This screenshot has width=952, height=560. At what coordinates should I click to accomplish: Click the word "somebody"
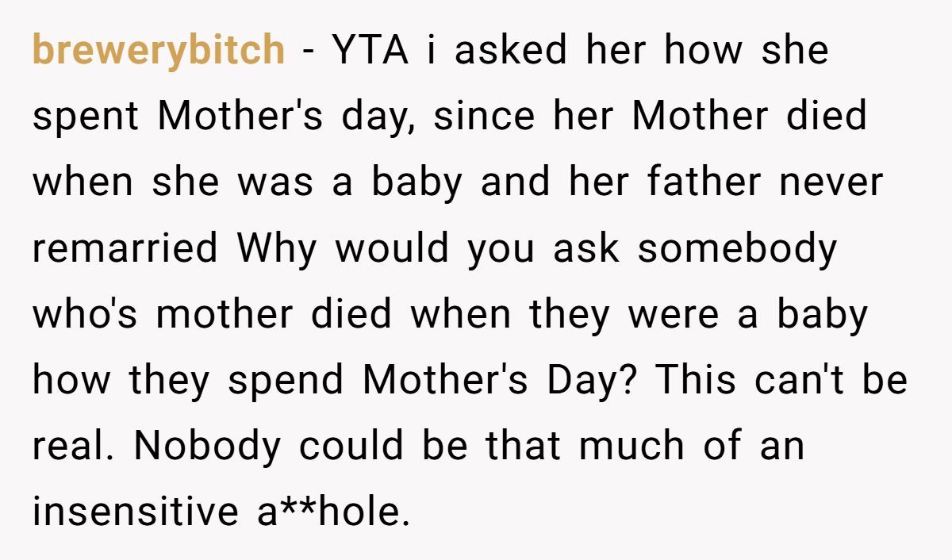(x=737, y=248)
